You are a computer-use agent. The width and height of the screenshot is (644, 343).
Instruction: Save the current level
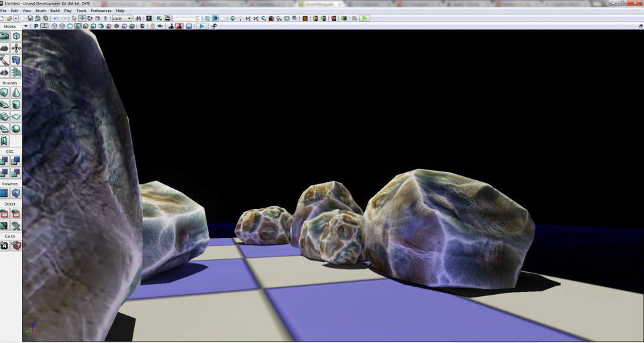pyautogui.click(x=30, y=19)
